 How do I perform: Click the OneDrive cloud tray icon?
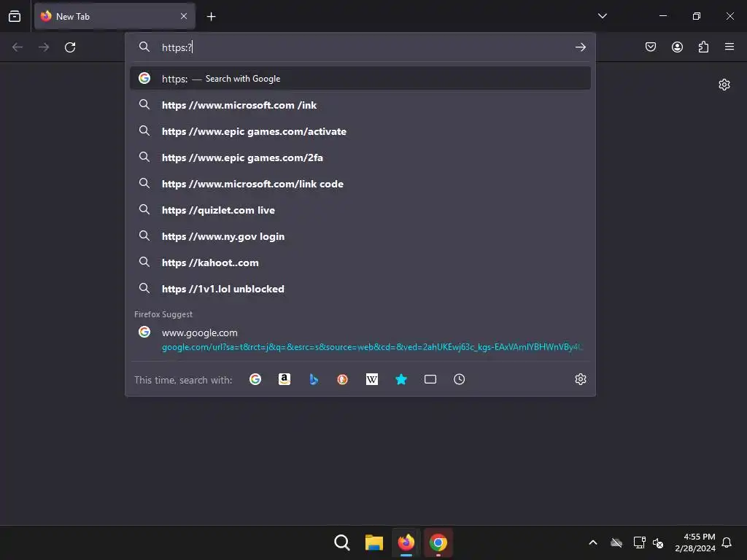616,542
